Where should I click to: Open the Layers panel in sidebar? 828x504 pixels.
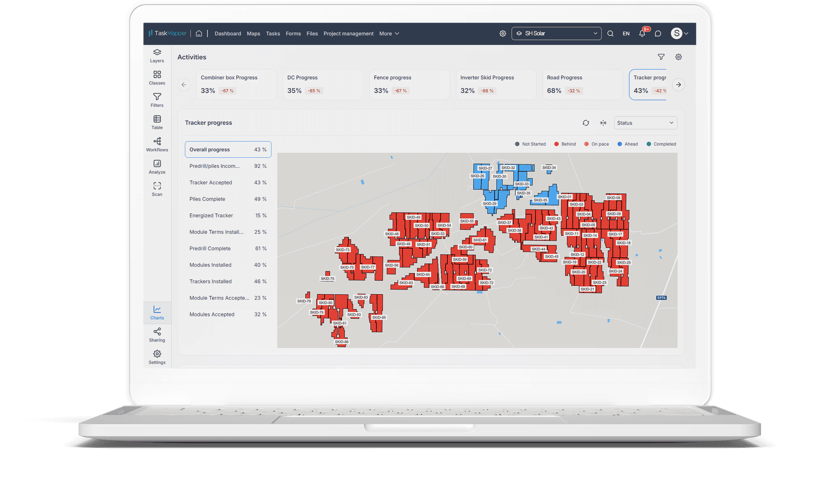157,55
